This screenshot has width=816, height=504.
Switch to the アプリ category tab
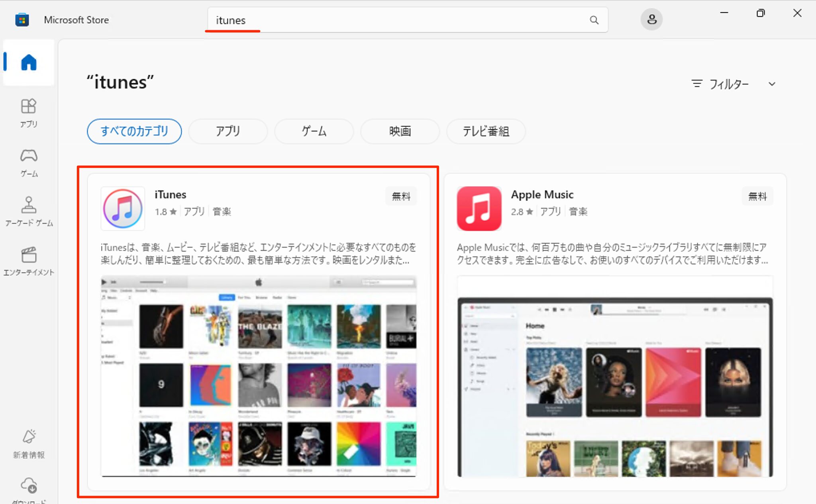point(228,131)
